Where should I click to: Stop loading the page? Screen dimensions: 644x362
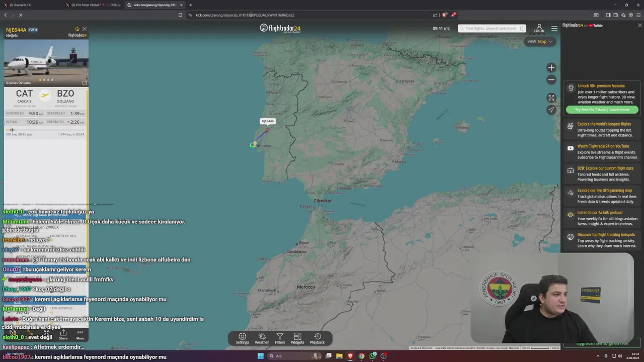[21, 15]
